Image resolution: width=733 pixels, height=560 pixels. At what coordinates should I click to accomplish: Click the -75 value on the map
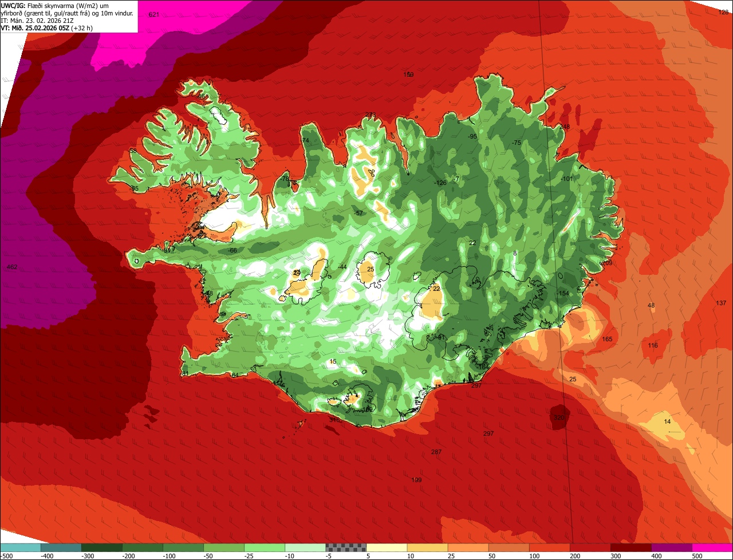click(x=517, y=143)
